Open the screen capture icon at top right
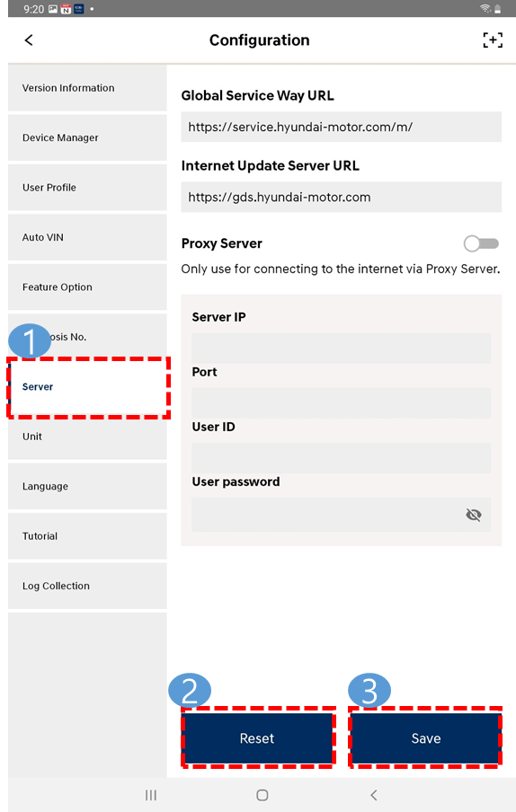516x812 pixels. 492,40
